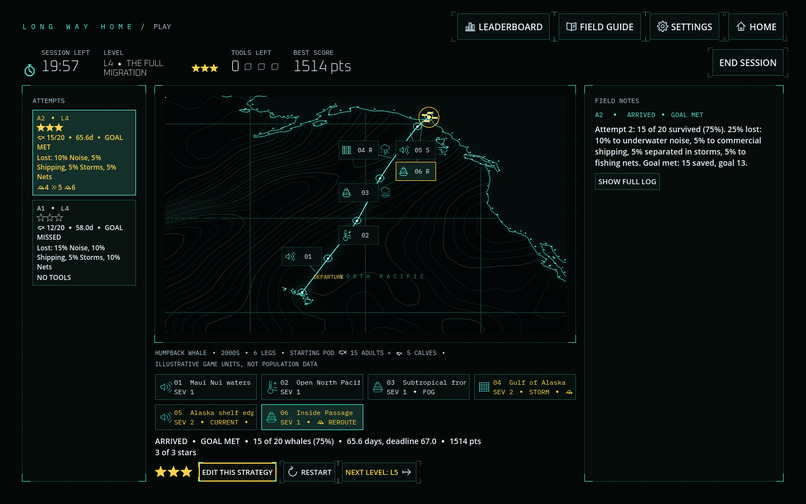This screenshot has width=806, height=504.
Task: Go to the Home screen
Action: point(756,27)
